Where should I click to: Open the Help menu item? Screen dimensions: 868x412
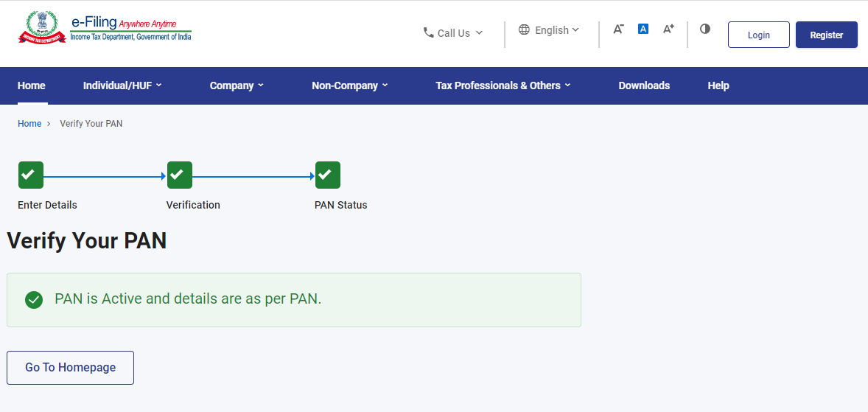click(718, 85)
